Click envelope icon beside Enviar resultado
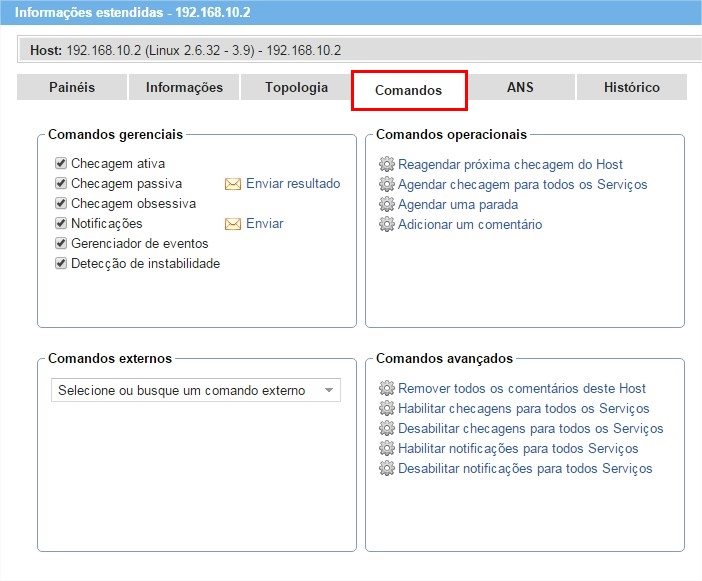The height and width of the screenshot is (581, 702). 233,184
